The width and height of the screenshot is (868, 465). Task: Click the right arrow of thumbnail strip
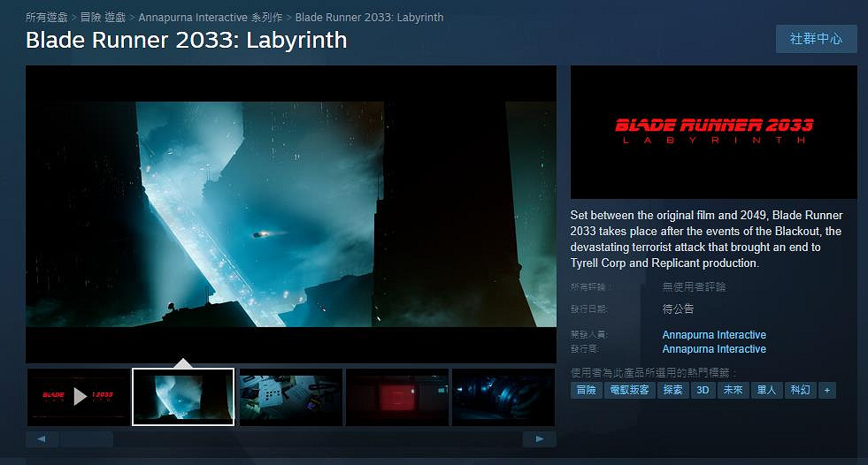[539, 439]
